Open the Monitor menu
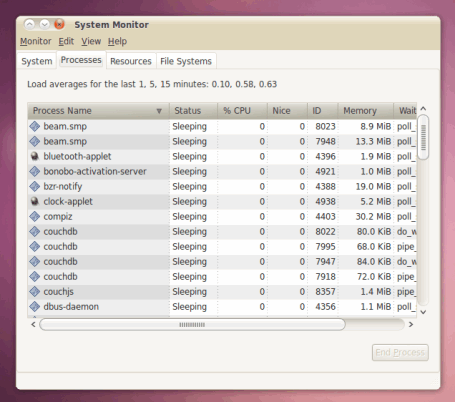 coord(36,41)
